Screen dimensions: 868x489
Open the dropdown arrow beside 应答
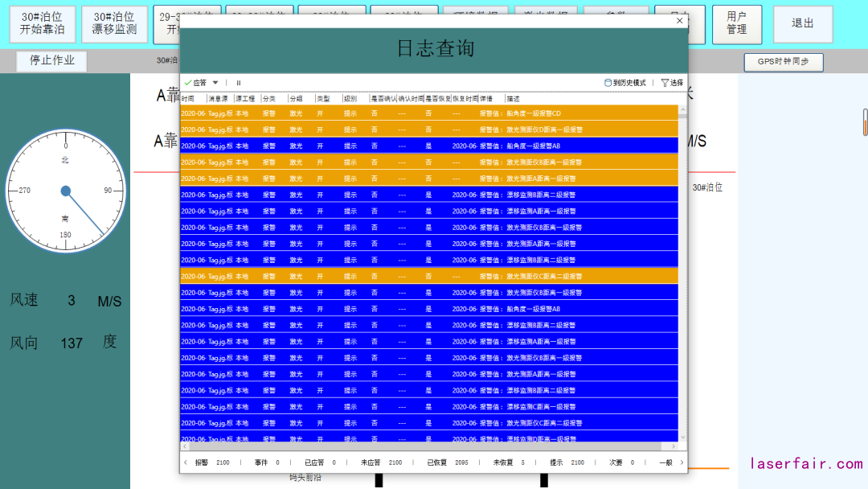pyautogui.click(x=215, y=83)
